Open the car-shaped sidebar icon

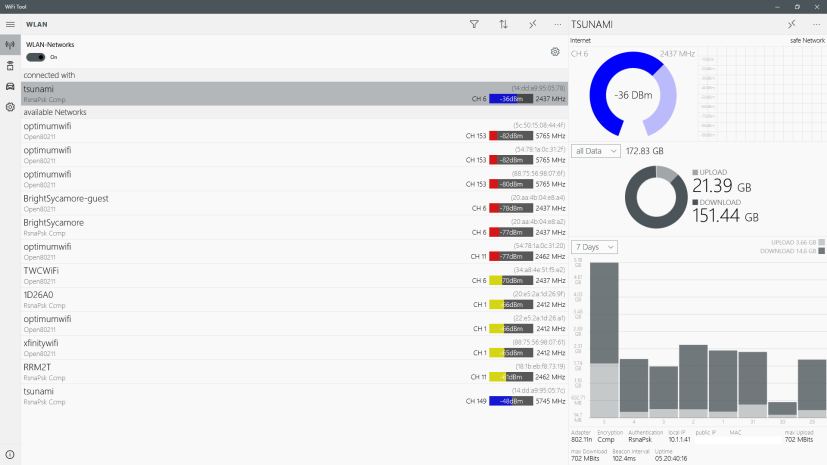[10, 86]
